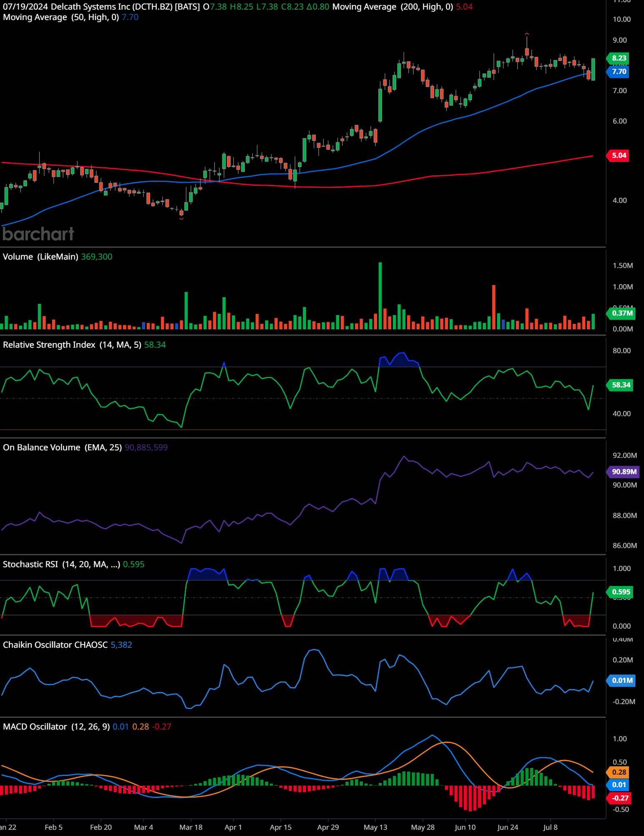Click the Apr 1 date axis label

point(233,827)
